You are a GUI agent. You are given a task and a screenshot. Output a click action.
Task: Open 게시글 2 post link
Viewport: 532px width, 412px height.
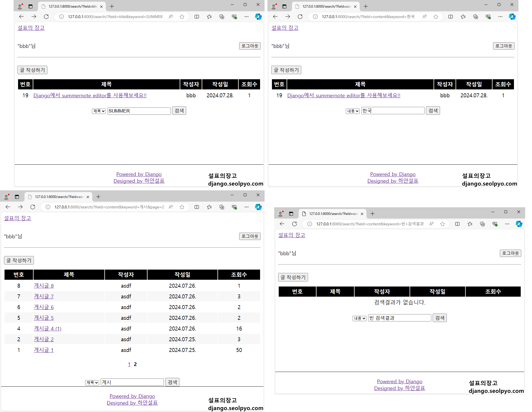[x=44, y=339]
